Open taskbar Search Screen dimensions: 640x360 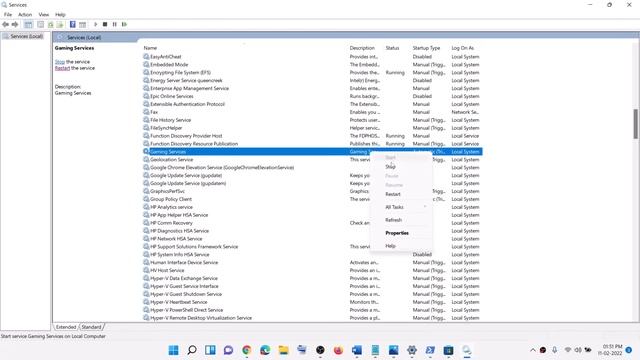[192, 350]
